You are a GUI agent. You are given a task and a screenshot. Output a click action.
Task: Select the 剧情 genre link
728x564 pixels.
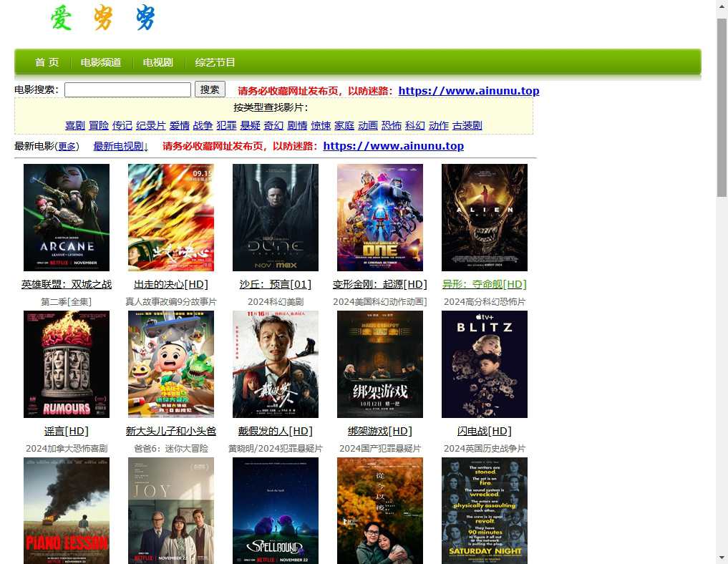pyautogui.click(x=297, y=125)
